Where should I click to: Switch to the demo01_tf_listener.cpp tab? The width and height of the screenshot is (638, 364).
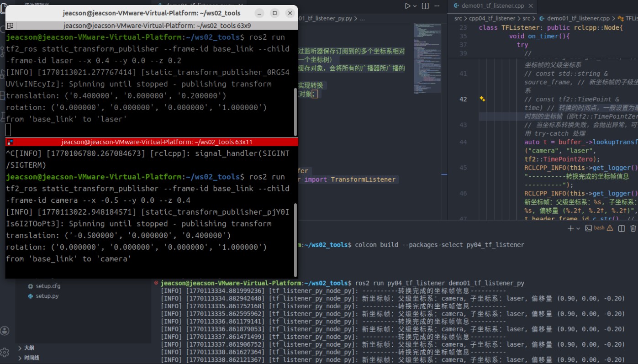[x=491, y=5]
